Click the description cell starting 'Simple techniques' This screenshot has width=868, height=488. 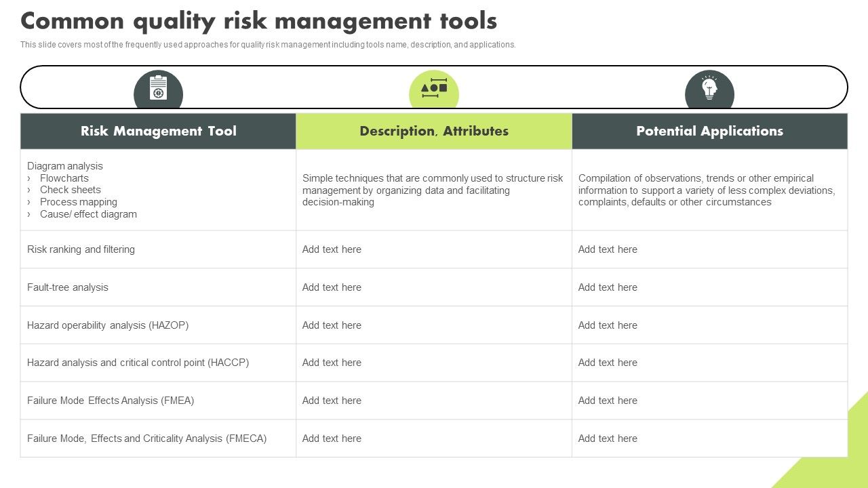pos(433,190)
